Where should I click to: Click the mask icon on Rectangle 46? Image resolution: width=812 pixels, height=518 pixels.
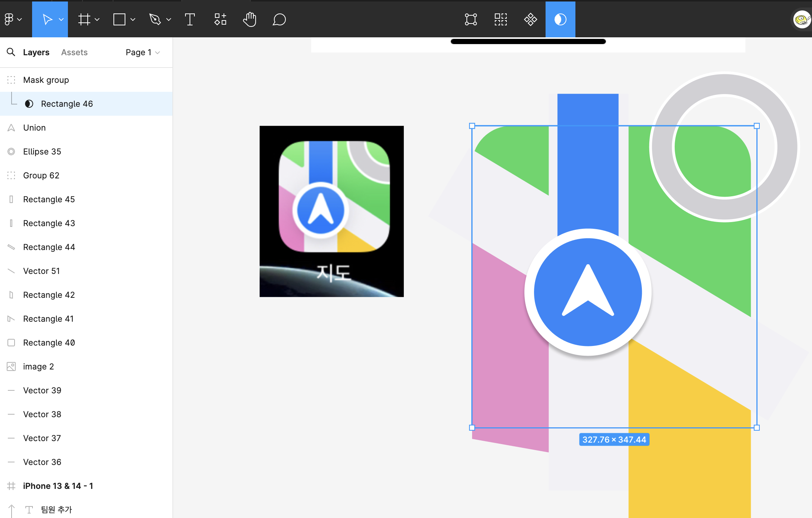click(x=29, y=104)
